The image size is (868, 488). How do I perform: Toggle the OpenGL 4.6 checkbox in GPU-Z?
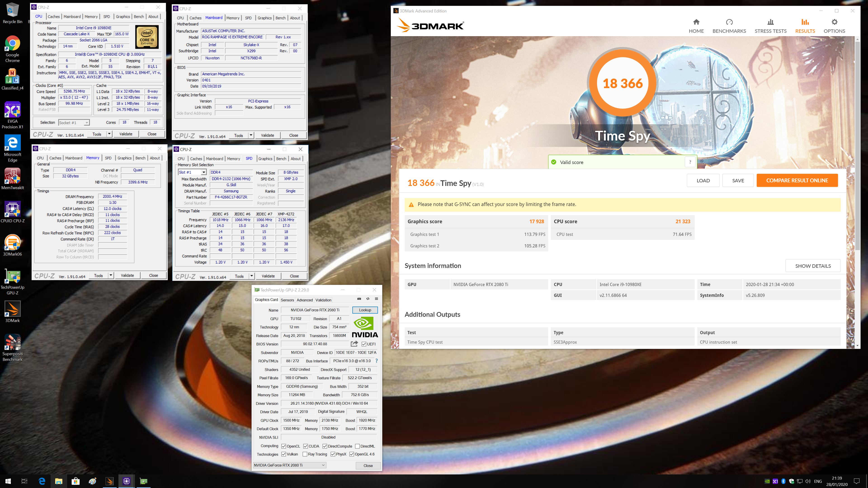[x=352, y=454]
